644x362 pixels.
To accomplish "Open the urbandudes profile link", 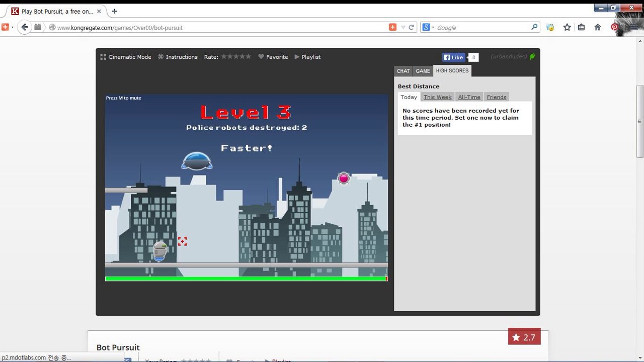I will tap(509, 57).
